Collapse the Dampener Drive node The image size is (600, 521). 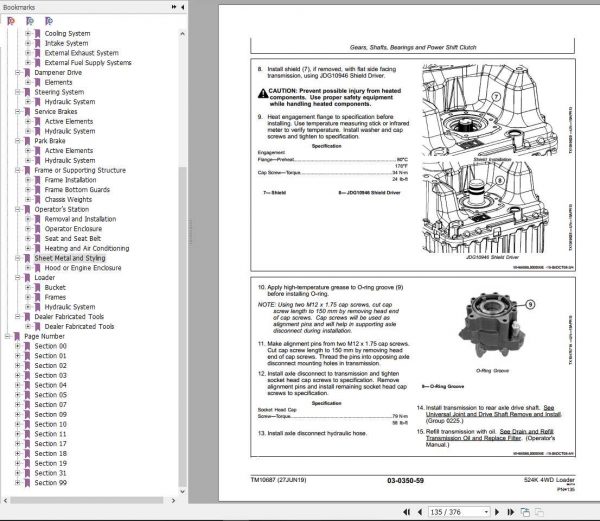click(18, 72)
